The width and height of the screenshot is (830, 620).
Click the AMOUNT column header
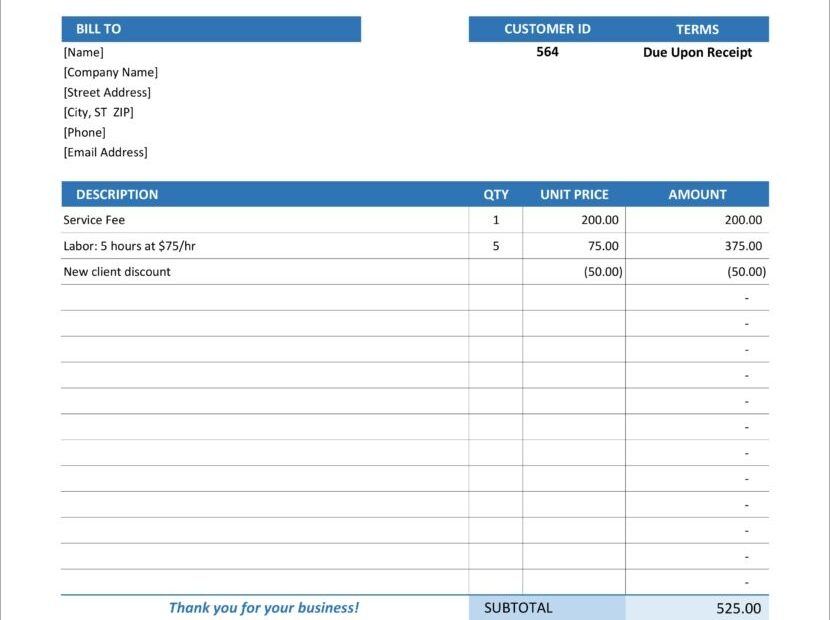coord(696,194)
